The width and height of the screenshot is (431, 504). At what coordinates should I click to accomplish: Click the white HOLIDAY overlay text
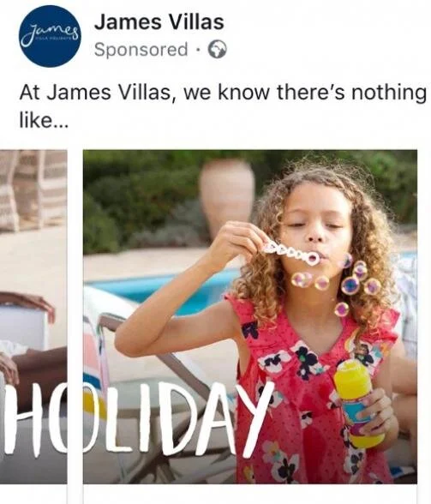(136, 418)
